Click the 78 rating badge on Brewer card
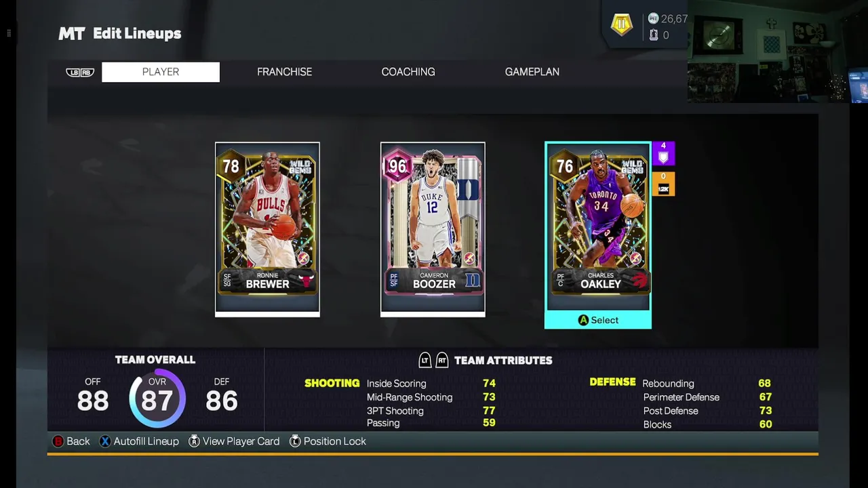The width and height of the screenshot is (868, 488). (x=231, y=166)
